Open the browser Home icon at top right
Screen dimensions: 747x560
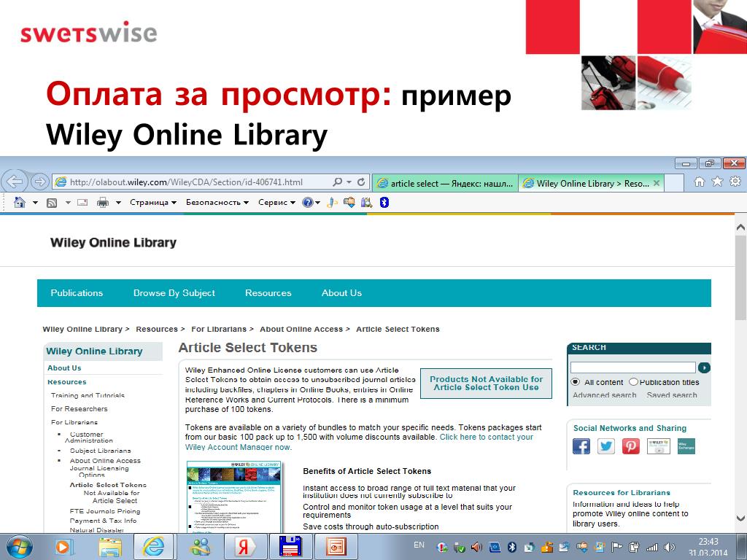tap(700, 182)
